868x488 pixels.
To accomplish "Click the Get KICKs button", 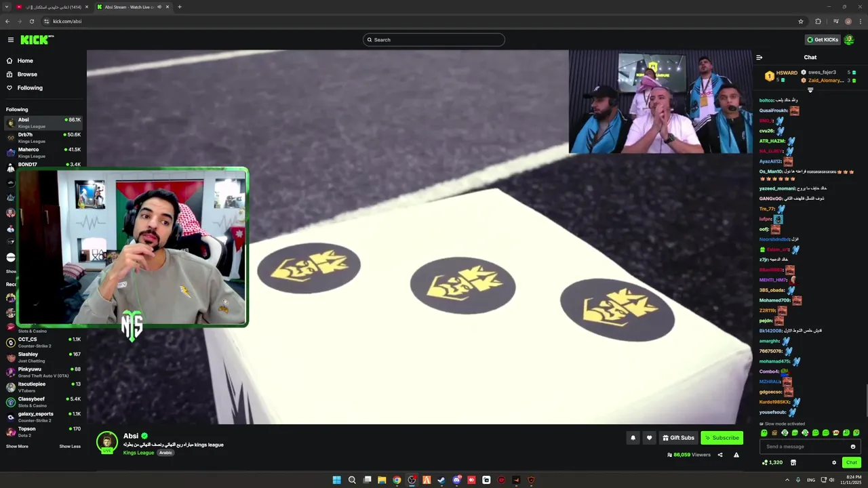I will (x=822, y=40).
